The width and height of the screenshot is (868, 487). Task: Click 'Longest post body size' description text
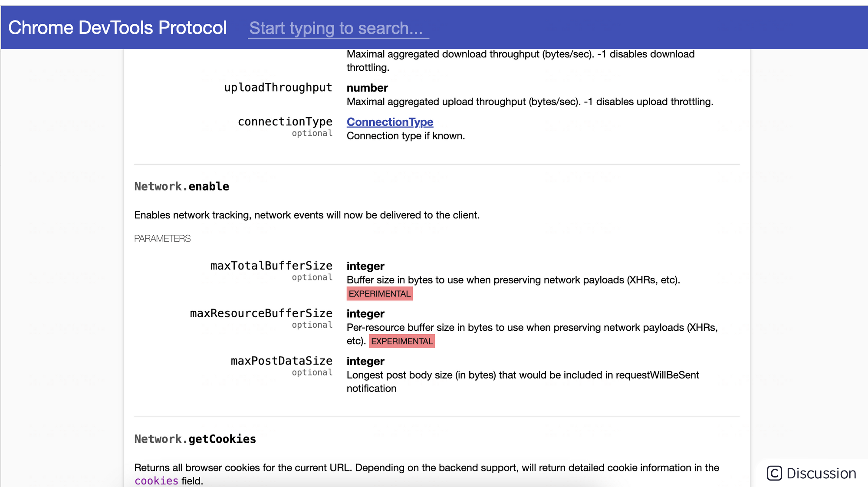click(523, 382)
